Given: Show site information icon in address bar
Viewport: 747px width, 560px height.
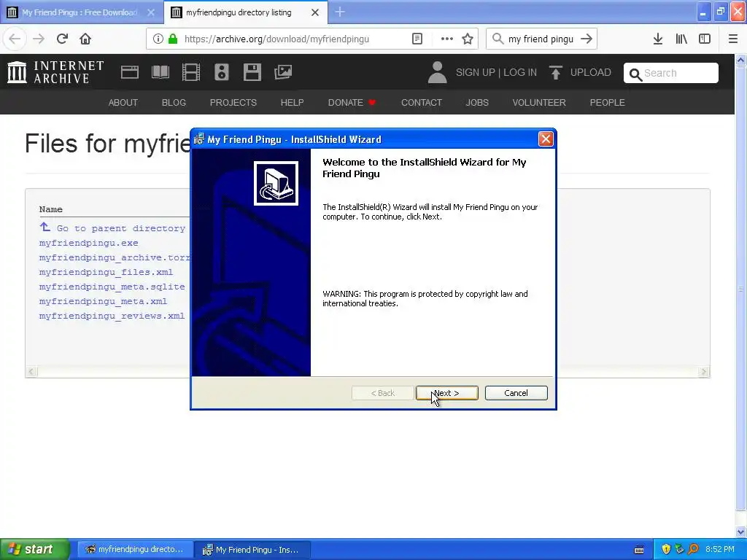Looking at the screenshot, I should 158,39.
